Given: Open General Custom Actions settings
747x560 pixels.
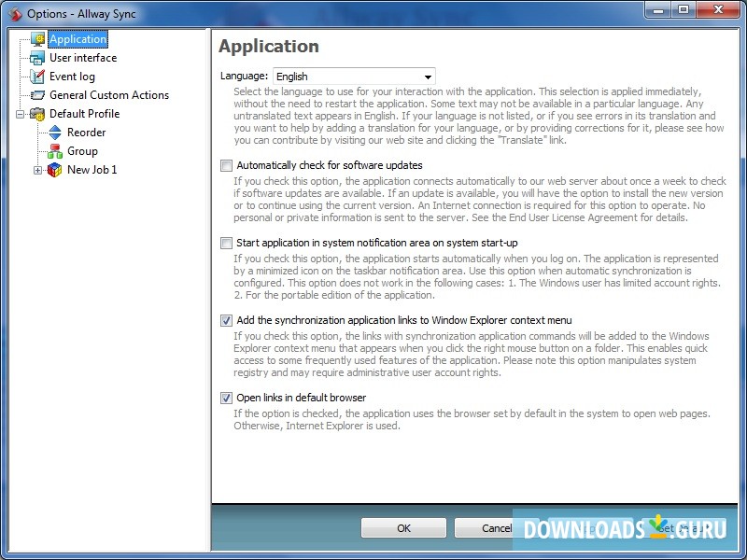Looking at the screenshot, I should [109, 95].
